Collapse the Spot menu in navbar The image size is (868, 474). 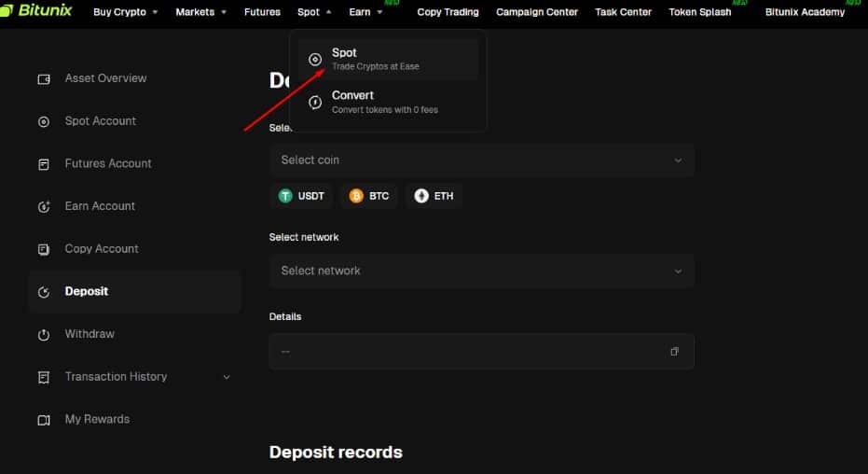[314, 11]
